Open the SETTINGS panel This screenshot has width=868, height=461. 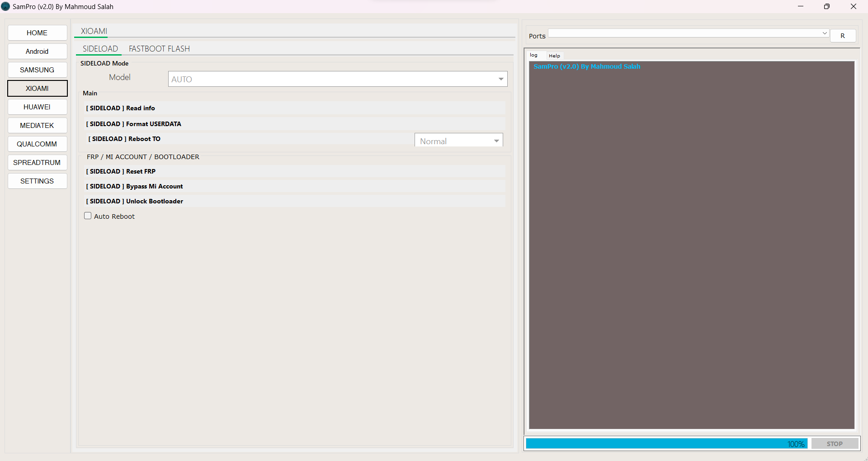(37, 181)
